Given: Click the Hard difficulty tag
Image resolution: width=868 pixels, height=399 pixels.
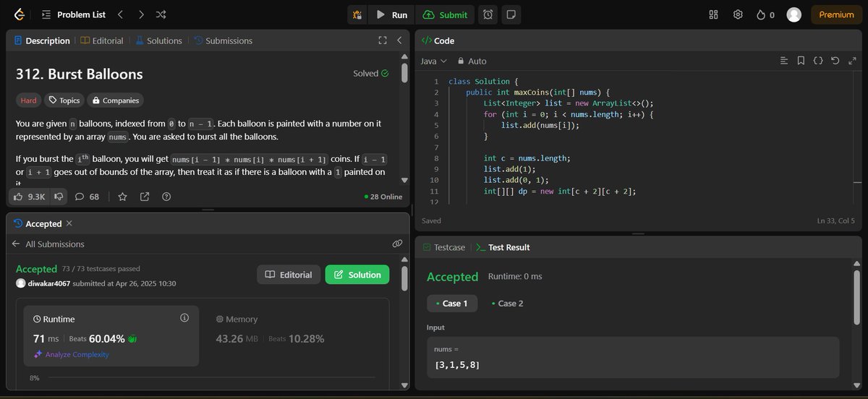Looking at the screenshot, I should pyautogui.click(x=28, y=100).
